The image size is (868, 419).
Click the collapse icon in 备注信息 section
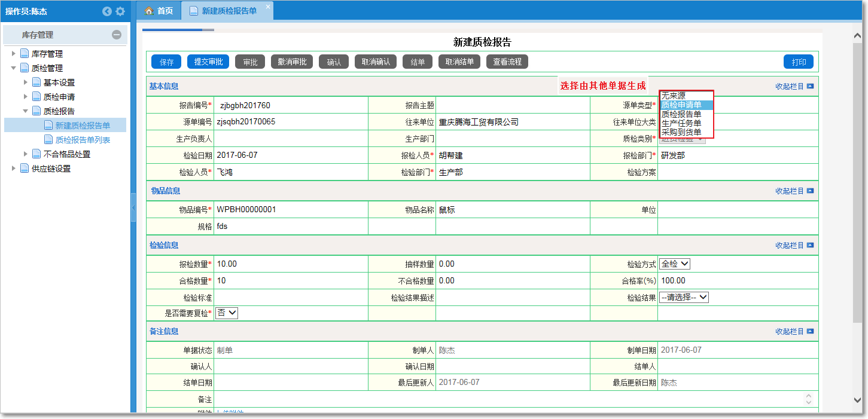[810, 331]
